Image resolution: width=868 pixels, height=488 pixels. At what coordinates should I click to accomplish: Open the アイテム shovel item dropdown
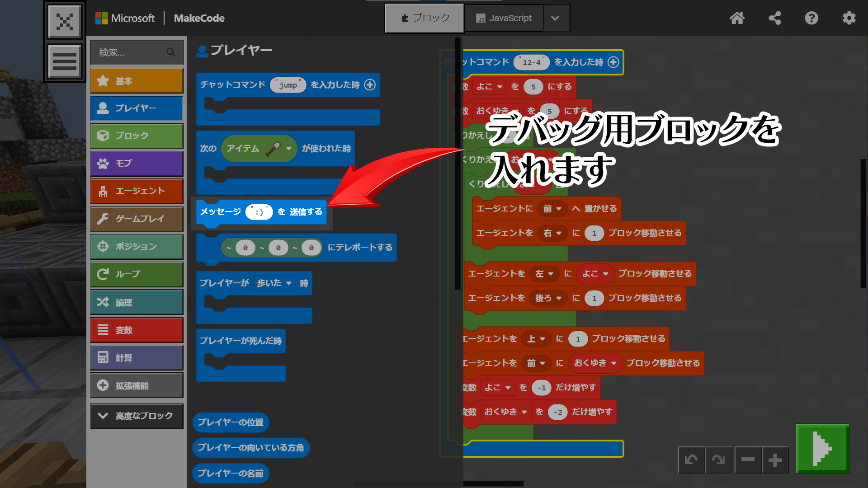(x=288, y=148)
